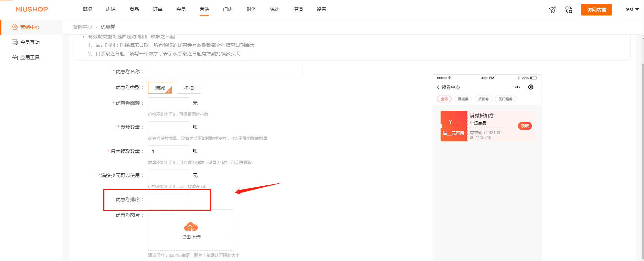
Task: Click the 满多少元可以使用 input field
Action: (x=169, y=175)
